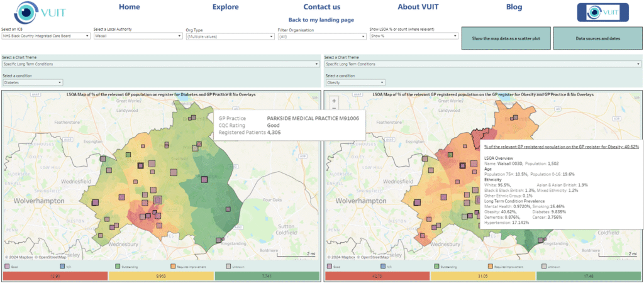Expand the Org Type multiple values dropdown

(x=229, y=36)
